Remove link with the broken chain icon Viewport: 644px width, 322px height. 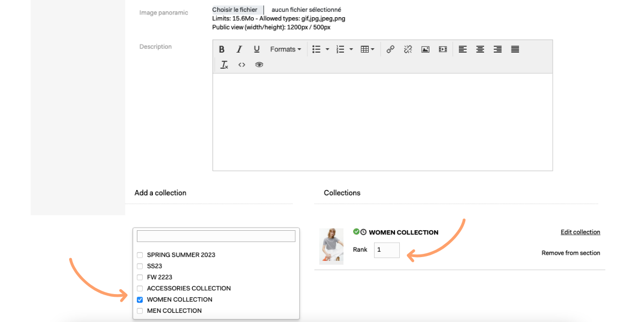click(x=408, y=49)
